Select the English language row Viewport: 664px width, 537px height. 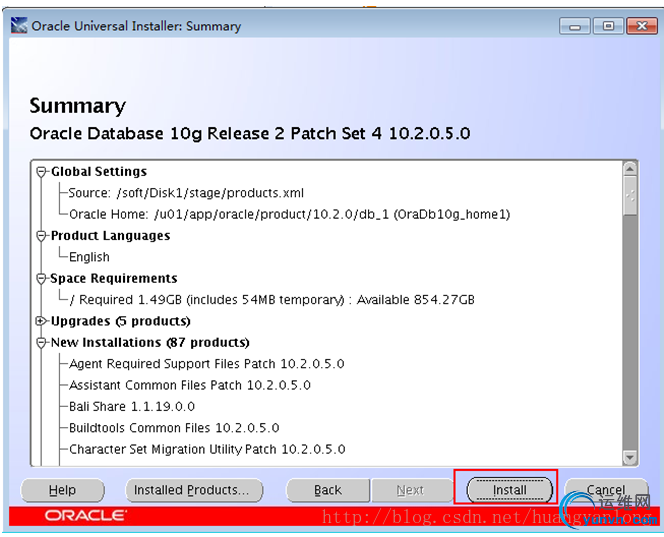tap(89, 257)
